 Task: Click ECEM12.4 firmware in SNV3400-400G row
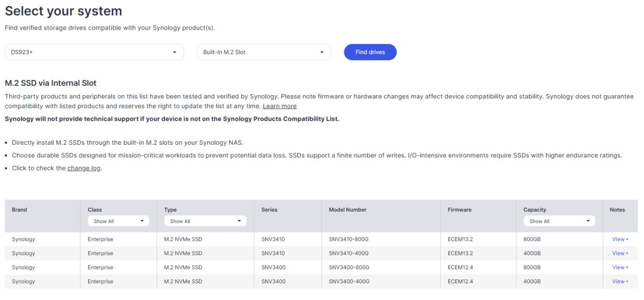click(460, 281)
